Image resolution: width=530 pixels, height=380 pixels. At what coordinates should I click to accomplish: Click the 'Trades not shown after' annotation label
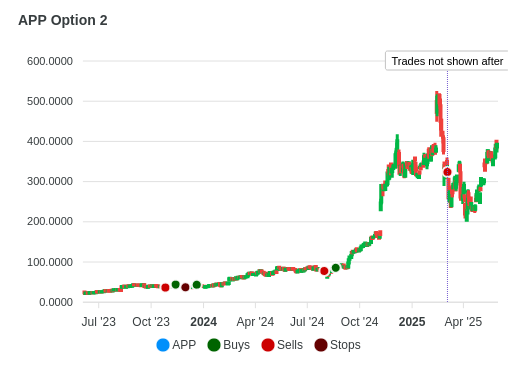click(447, 61)
